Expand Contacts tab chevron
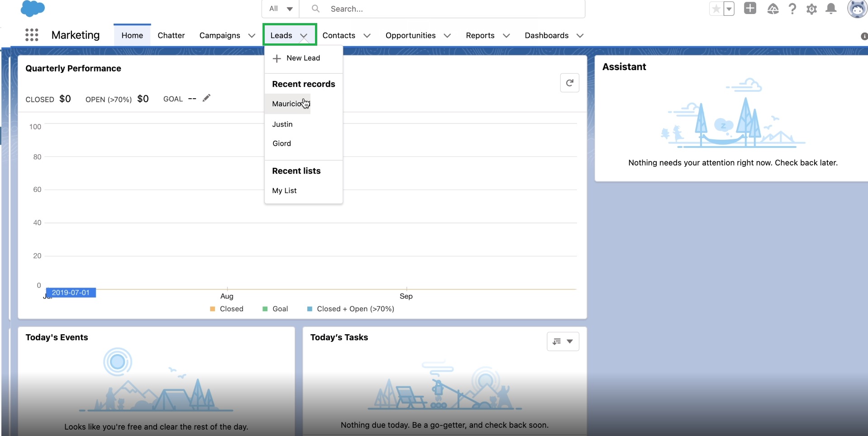This screenshot has width=868, height=436. pyautogui.click(x=367, y=36)
